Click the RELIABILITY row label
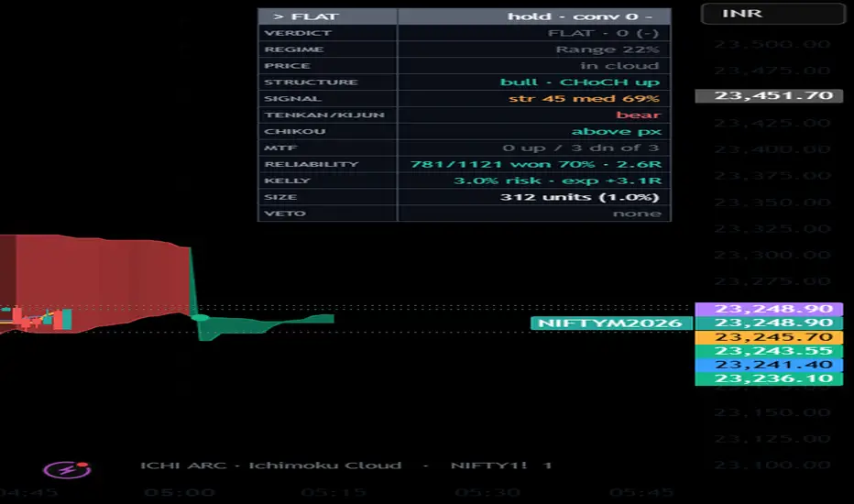The height and width of the screenshot is (504, 854). pyautogui.click(x=312, y=164)
